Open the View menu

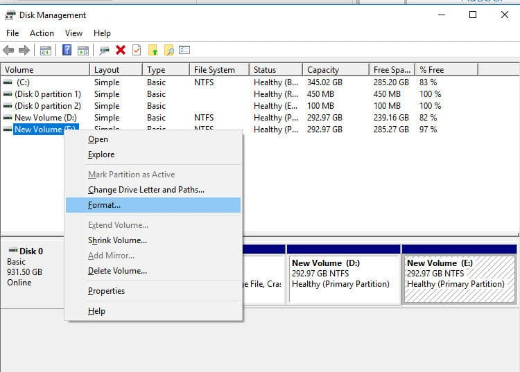[74, 33]
